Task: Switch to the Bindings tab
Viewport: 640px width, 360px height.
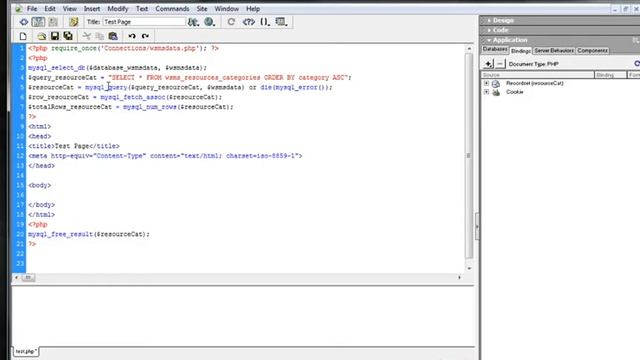Action: (520, 51)
